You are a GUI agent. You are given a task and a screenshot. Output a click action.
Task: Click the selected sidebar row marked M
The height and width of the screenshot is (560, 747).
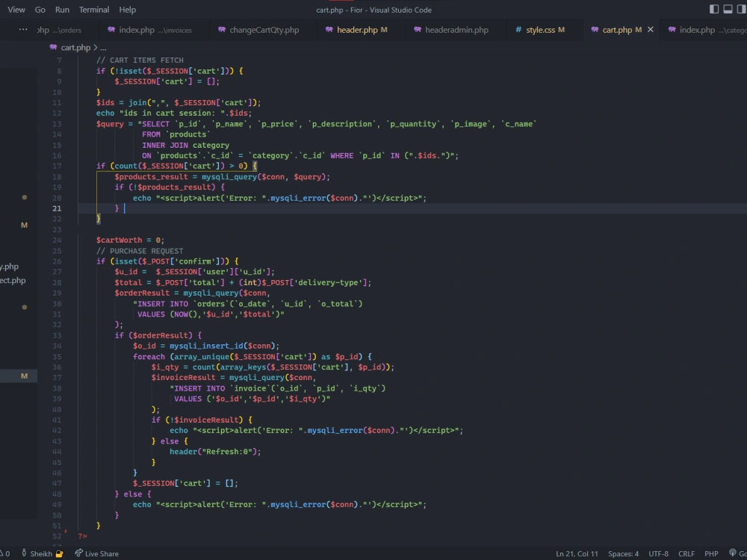pyautogui.click(x=19, y=376)
